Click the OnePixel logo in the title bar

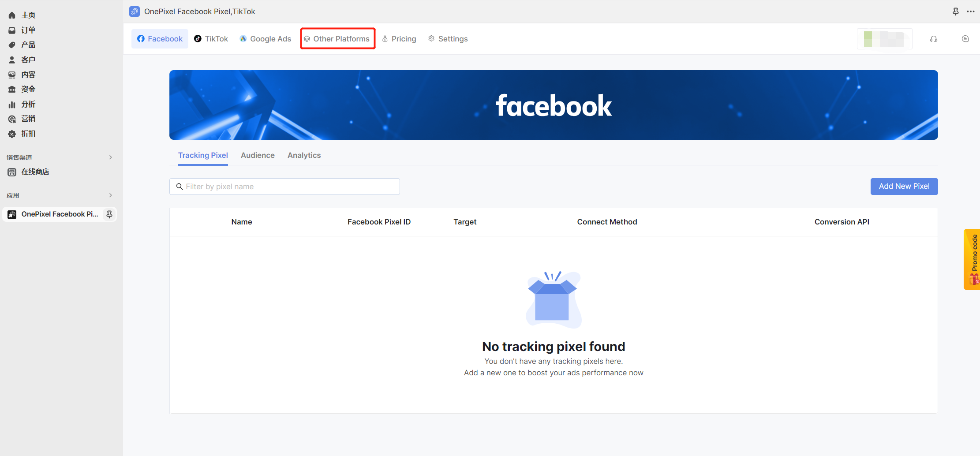point(135,11)
